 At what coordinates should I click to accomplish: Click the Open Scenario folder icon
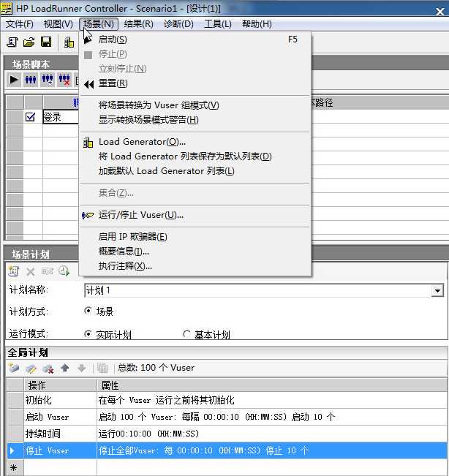coord(29,42)
